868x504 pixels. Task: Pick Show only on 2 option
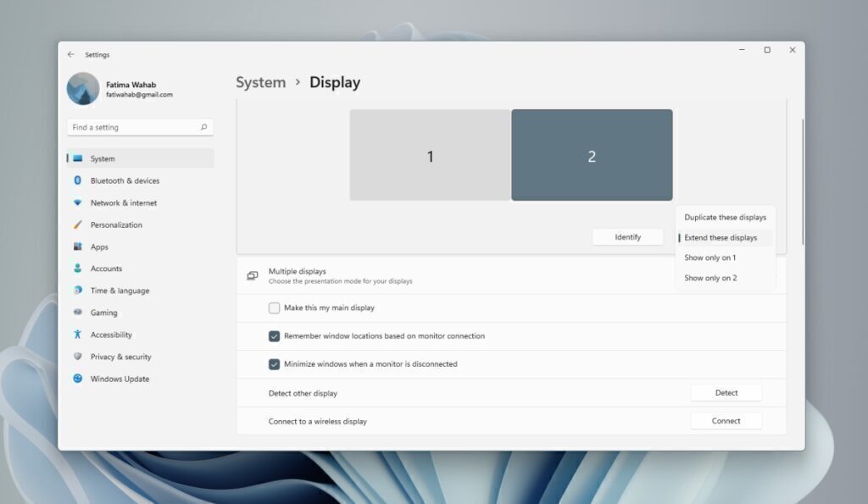pyautogui.click(x=709, y=278)
